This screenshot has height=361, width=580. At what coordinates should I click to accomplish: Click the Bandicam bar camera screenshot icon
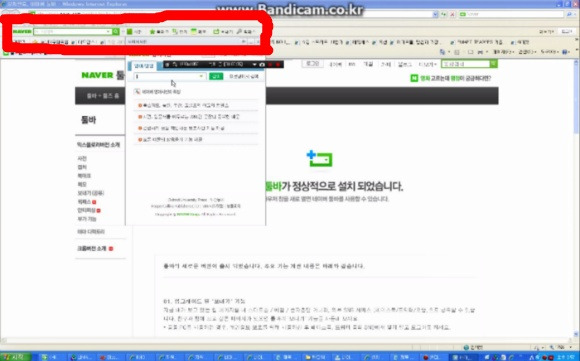262,64
